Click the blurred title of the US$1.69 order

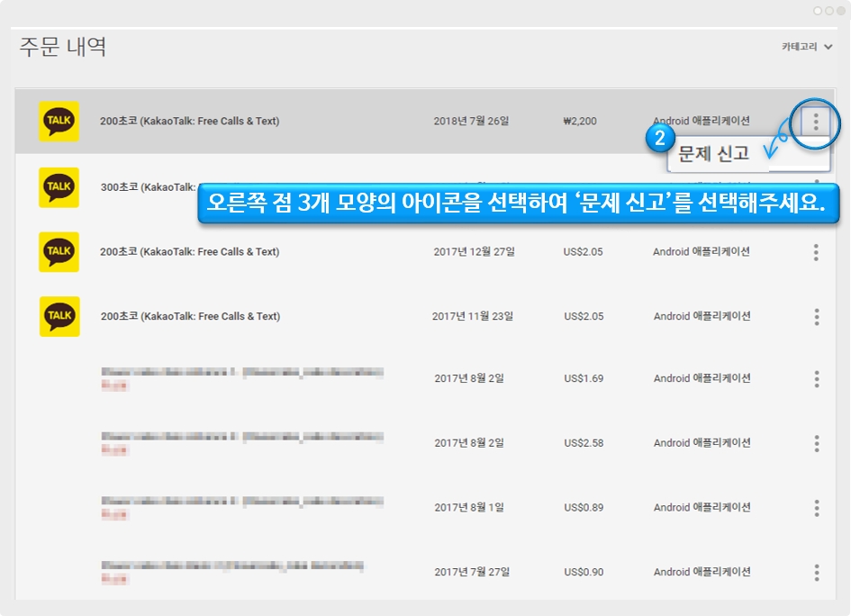pyautogui.click(x=241, y=373)
